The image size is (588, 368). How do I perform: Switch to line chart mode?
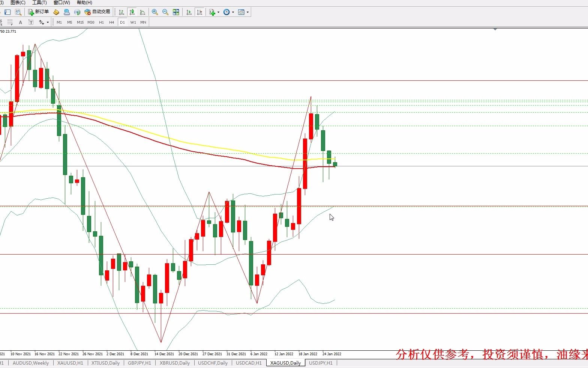tap(142, 12)
